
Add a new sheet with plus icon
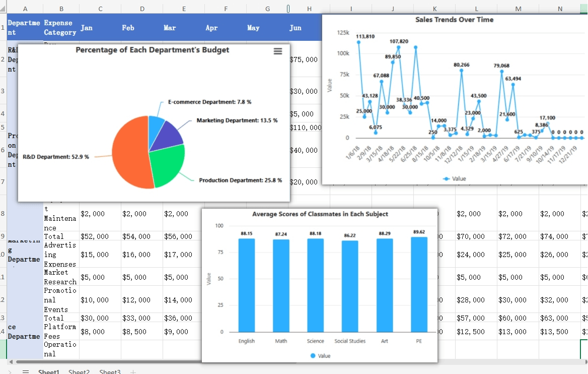click(x=133, y=371)
